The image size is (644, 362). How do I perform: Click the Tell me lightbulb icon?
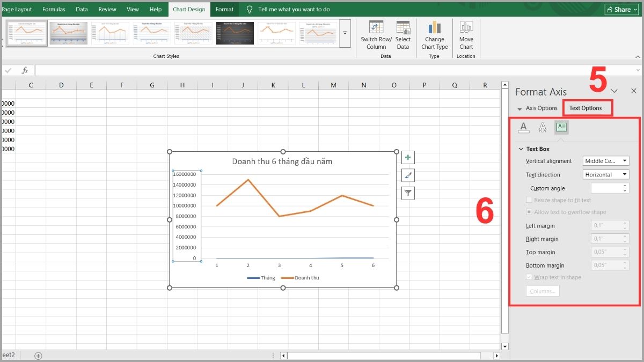(x=250, y=9)
